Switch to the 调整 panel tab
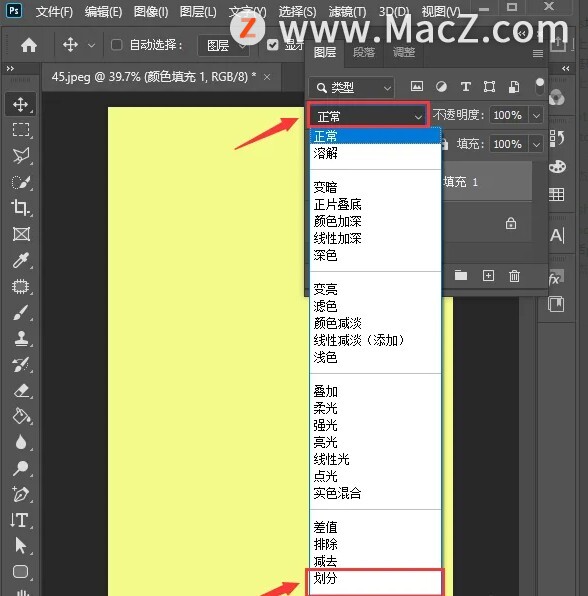Screen dimensions: 588x596 point(404,52)
